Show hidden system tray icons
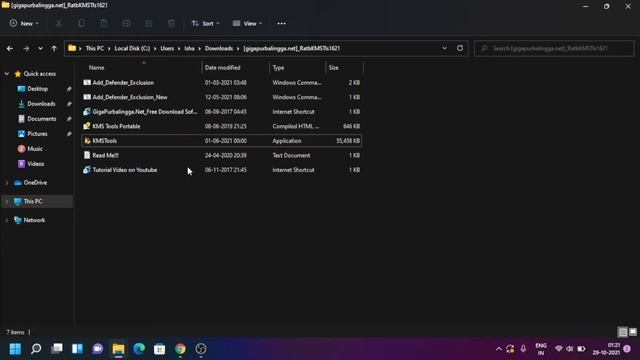The height and width of the screenshot is (360, 640). pyautogui.click(x=498, y=349)
